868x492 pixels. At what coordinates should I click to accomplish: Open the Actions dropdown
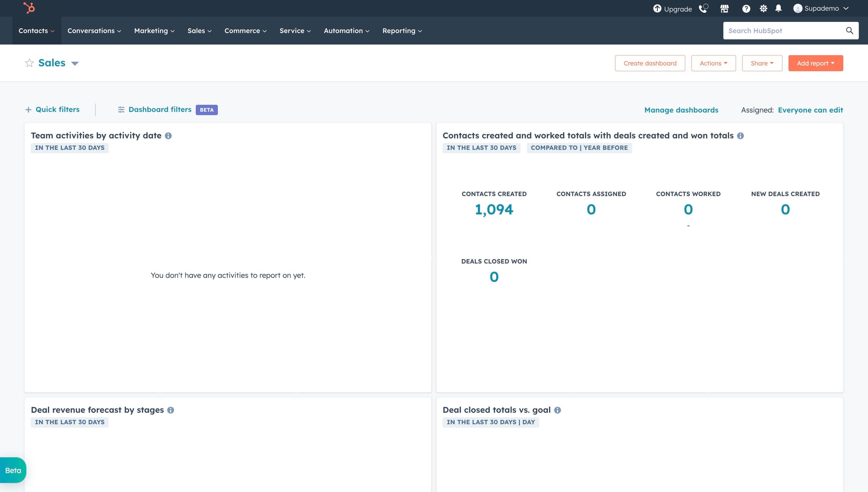713,63
